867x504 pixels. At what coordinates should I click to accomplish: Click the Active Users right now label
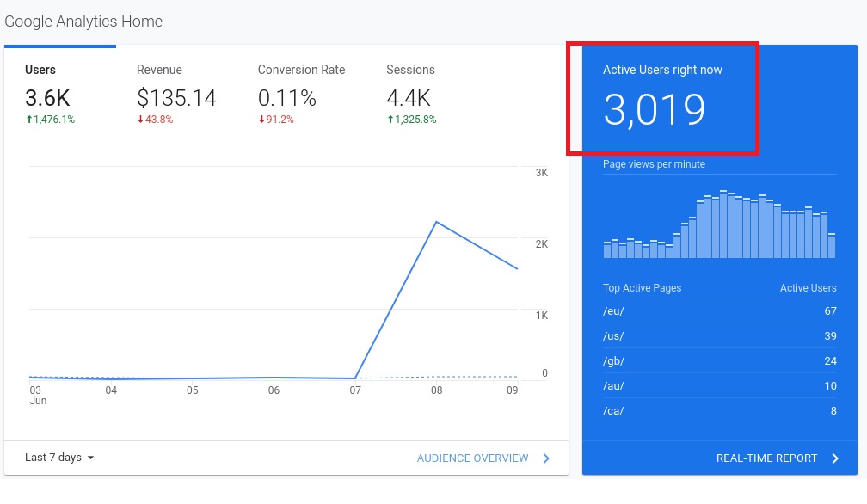coord(662,70)
